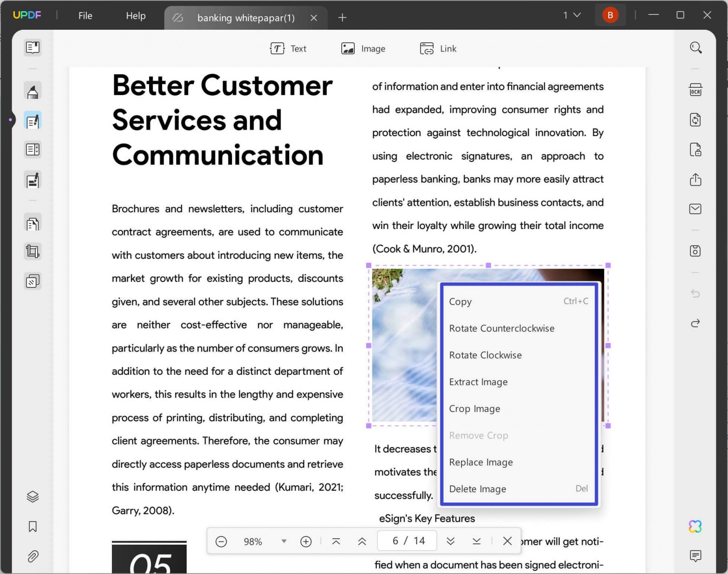Expand the zoom level dropdown
Screen dimensions: 728x574
(x=284, y=541)
